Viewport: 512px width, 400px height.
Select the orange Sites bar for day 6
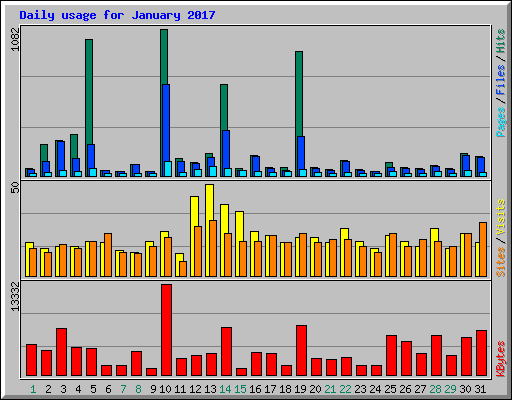pyautogui.click(x=108, y=255)
